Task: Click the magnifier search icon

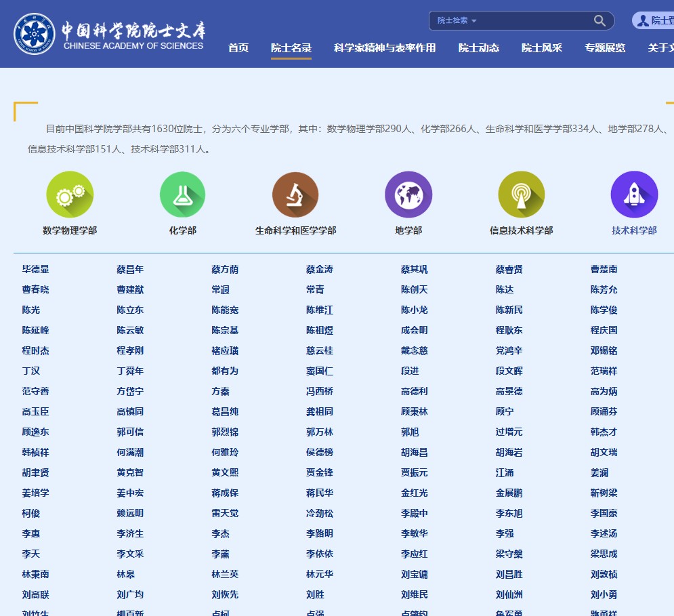Action: point(599,20)
